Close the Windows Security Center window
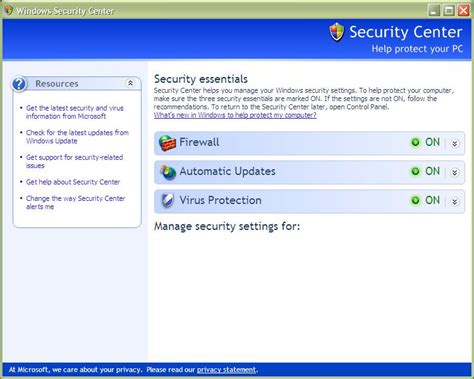 tap(464, 11)
